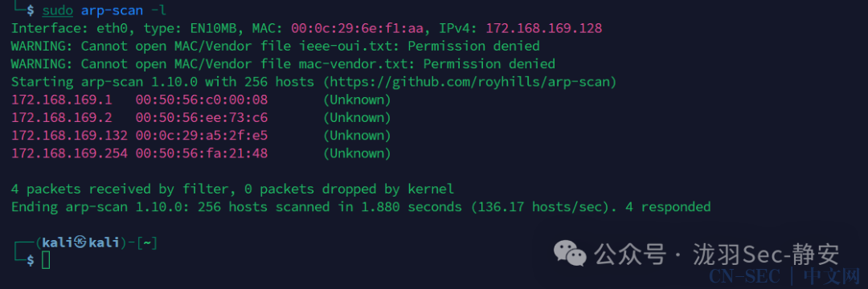Screen dimensions: 868x289
Task: Select IP address 172.168.169.1
Action: pyautogui.click(x=61, y=100)
